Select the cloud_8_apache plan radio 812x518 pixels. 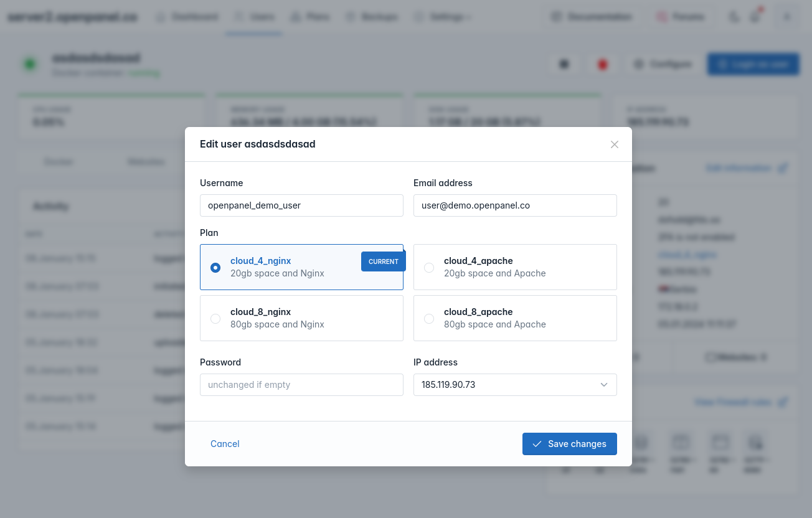pos(429,319)
